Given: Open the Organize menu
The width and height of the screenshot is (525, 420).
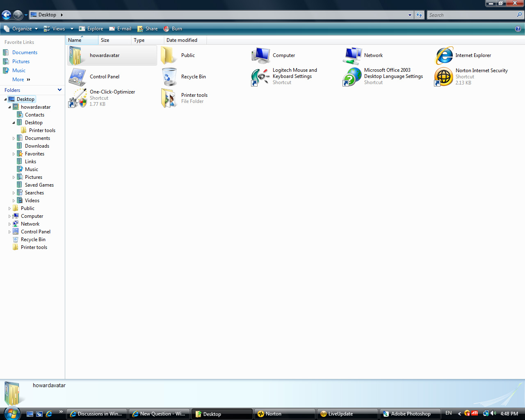Looking at the screenshot, I should tap(21, 29).
